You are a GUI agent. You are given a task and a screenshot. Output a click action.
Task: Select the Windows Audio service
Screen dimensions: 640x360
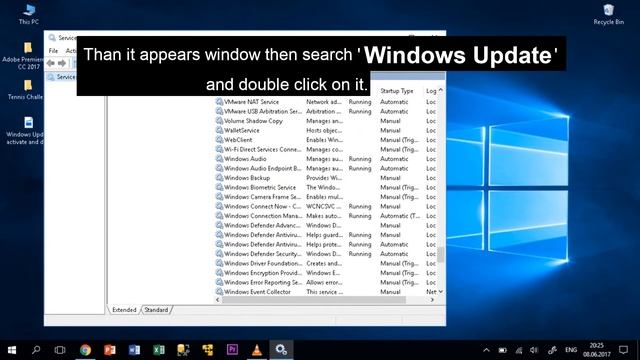click(x=326, y=159)
